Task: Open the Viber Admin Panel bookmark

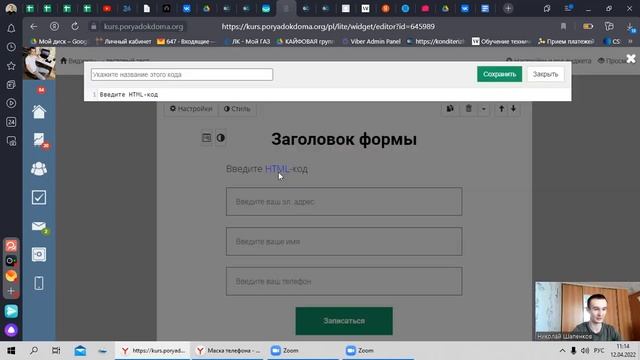Action: coord(371,41)
